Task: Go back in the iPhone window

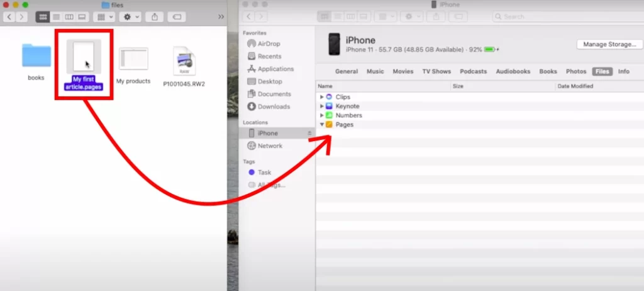Action: (x=248, y=16)
